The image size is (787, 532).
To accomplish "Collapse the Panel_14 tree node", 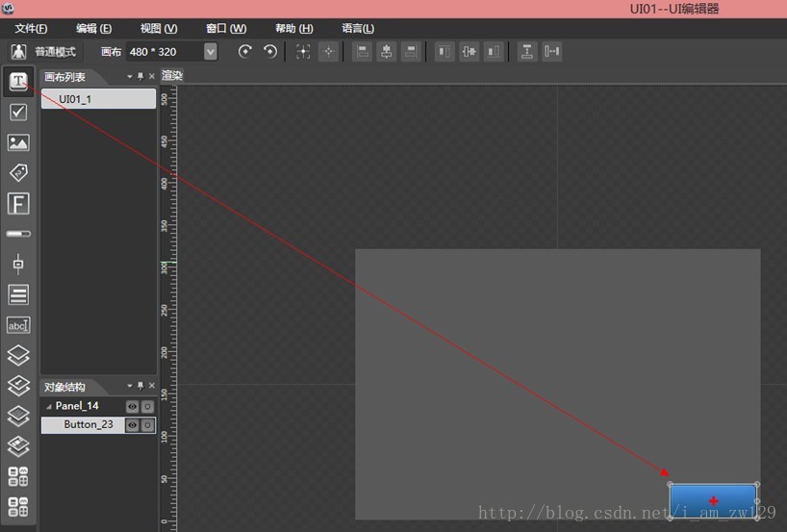I will click(x=49, y=407).
